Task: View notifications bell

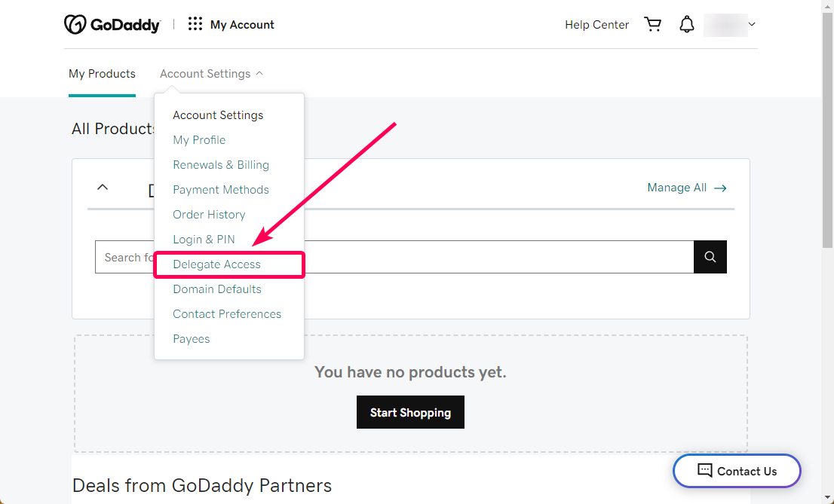Action: click(x=687, y=24)
